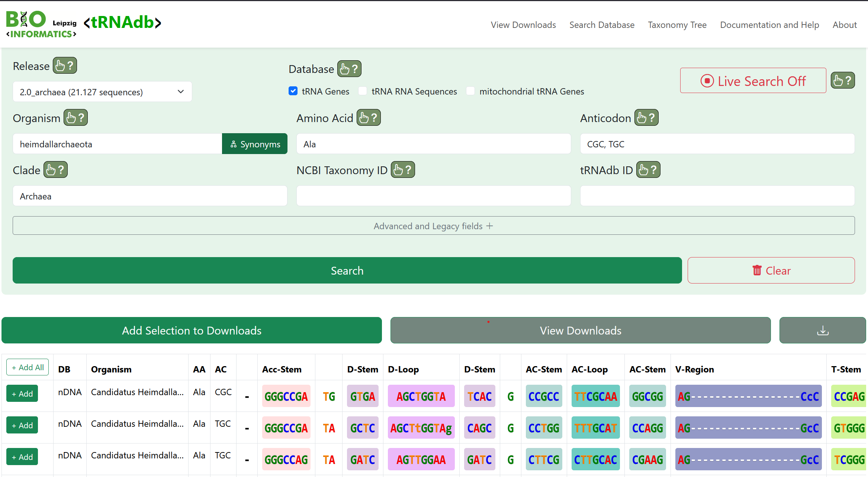Focus the Anticodon input field
This screenshot has width=868, height=477.
717,144
